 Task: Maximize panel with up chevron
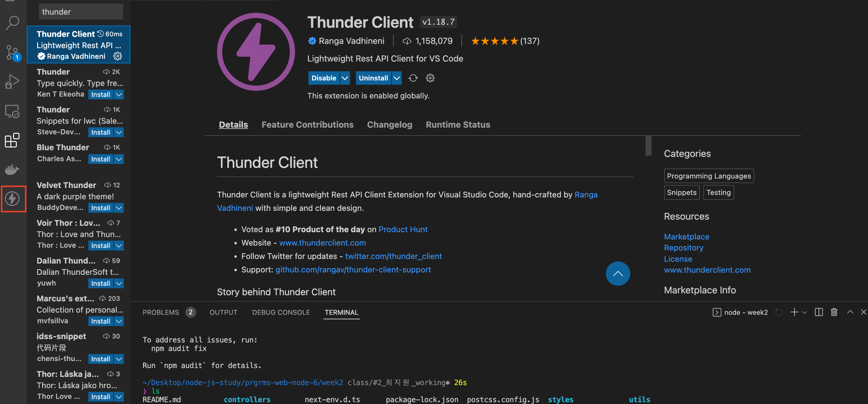coord(850,312)
